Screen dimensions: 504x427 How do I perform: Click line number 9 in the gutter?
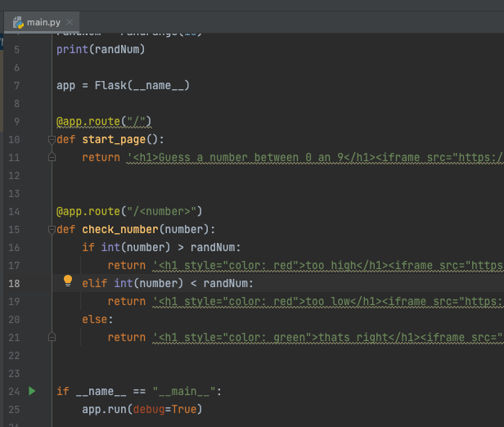16,121
